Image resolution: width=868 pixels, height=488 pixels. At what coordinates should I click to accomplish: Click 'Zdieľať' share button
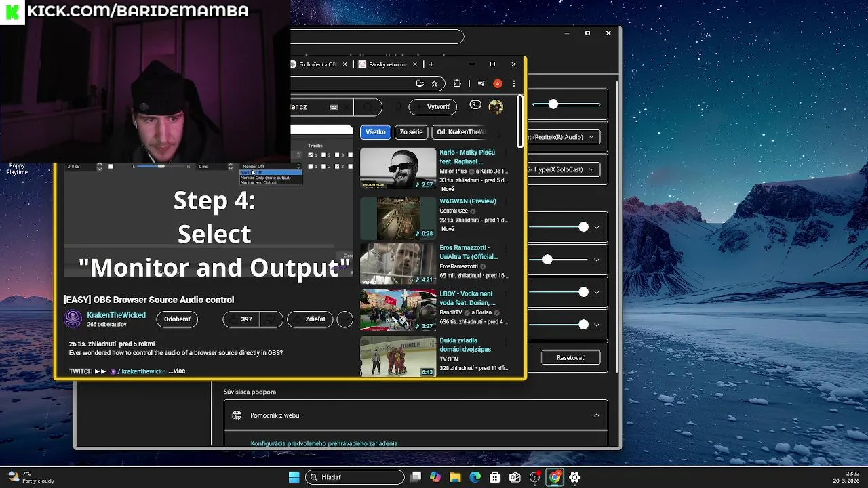coord(310,319)
